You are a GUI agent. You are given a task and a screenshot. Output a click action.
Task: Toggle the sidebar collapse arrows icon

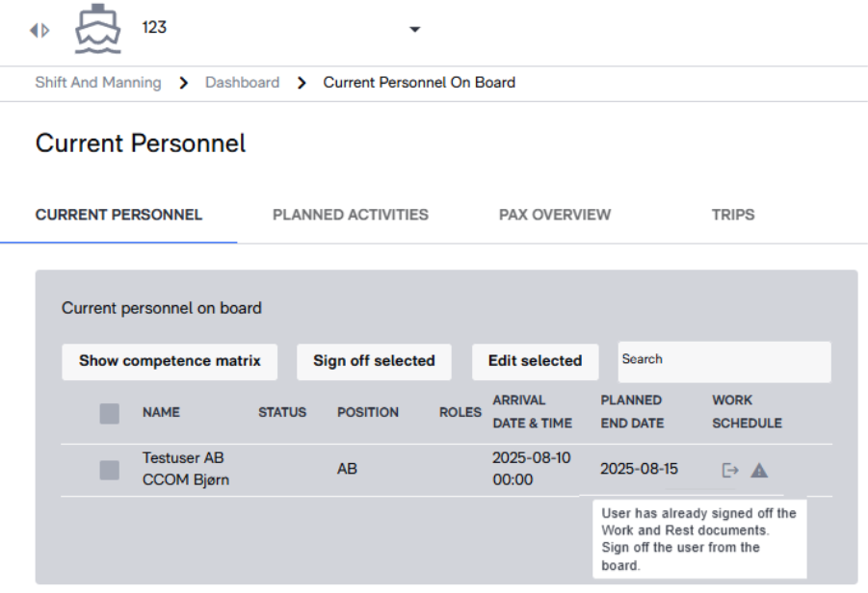(39, 30)
